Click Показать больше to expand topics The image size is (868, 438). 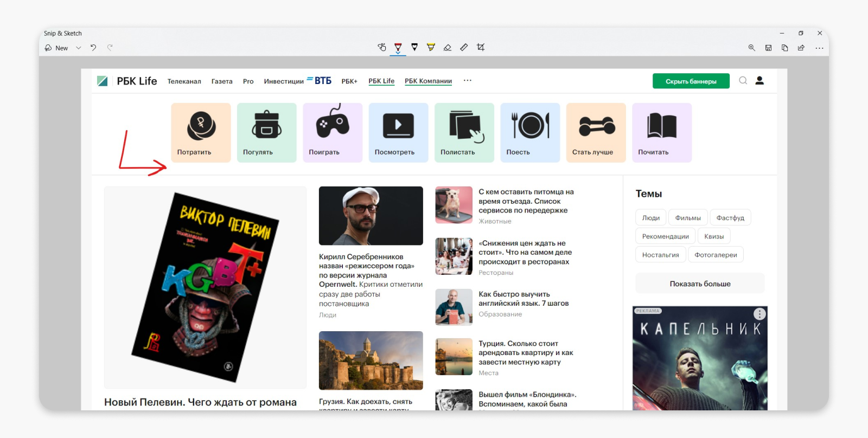700,284
